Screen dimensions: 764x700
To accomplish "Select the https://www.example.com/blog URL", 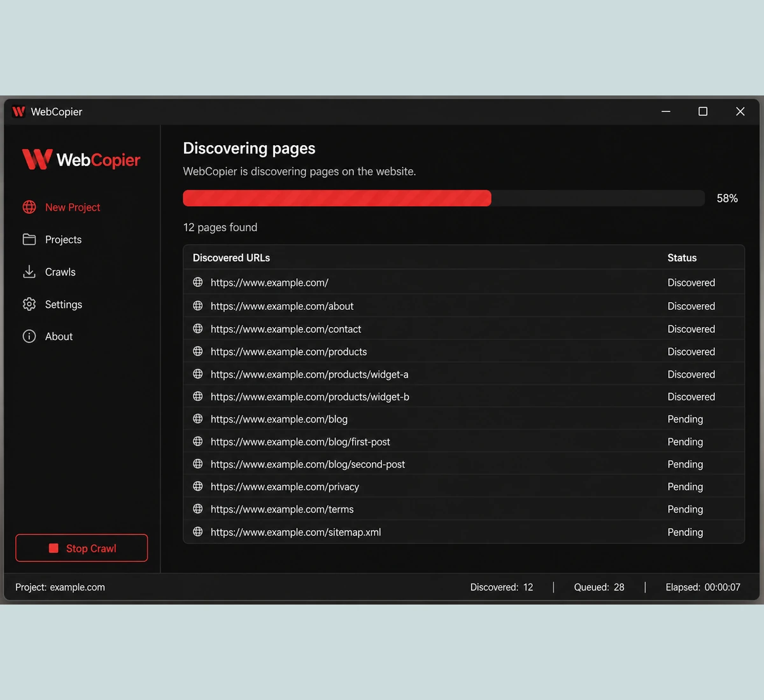I will click(279, 419).
